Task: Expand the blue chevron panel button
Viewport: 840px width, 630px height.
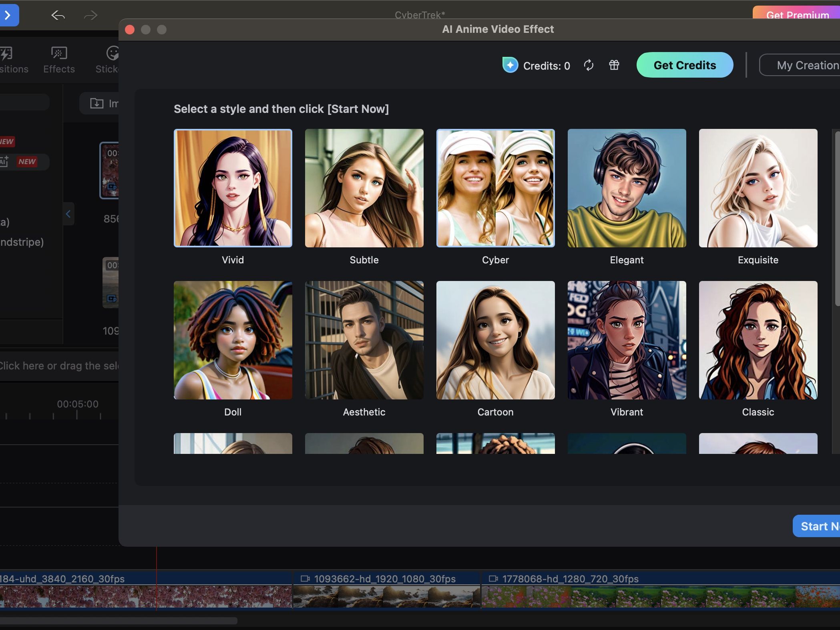Action: 8,15
